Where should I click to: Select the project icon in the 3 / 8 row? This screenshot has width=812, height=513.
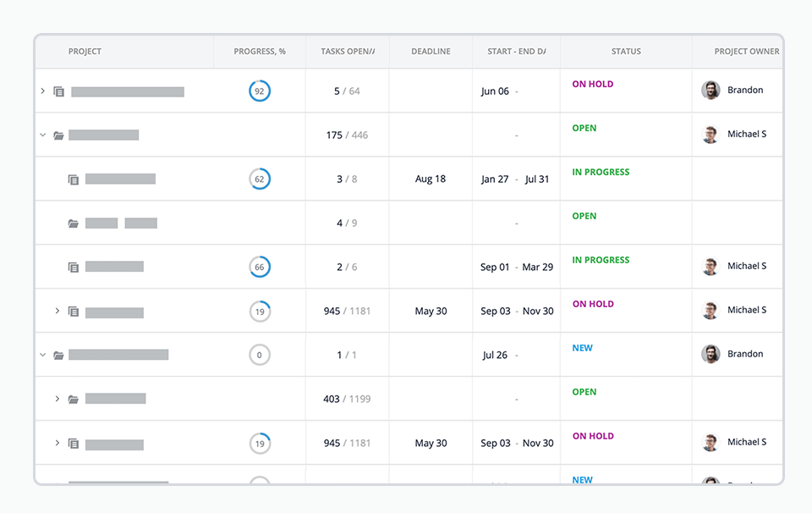coord(74,179)
